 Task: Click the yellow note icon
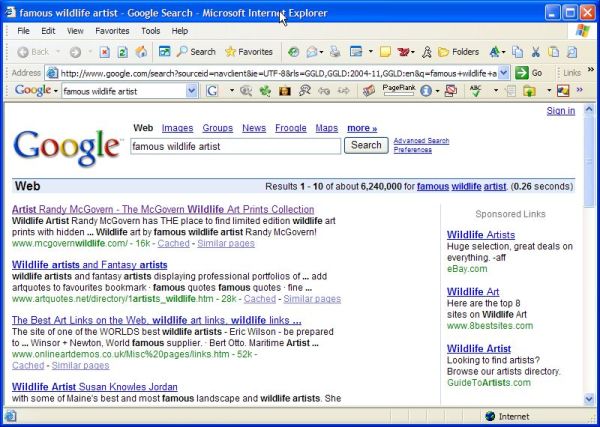(385, 52)
